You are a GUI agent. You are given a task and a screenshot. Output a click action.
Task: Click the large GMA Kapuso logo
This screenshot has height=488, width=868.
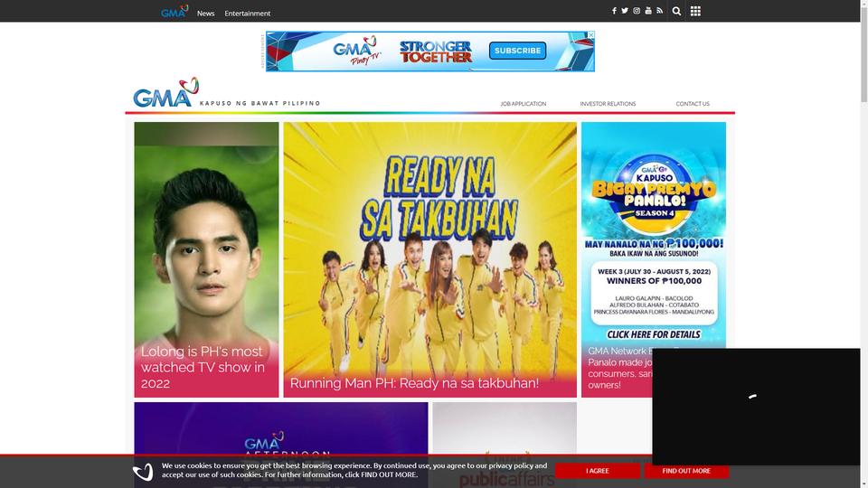(x=166, y=92)
